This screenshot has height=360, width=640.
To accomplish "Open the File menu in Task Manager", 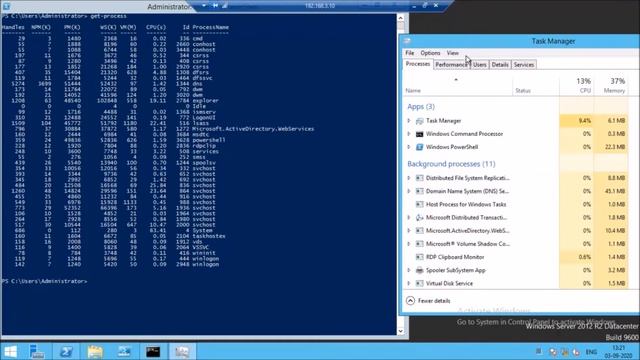I will pyautogui.click(x=410, y=53).
